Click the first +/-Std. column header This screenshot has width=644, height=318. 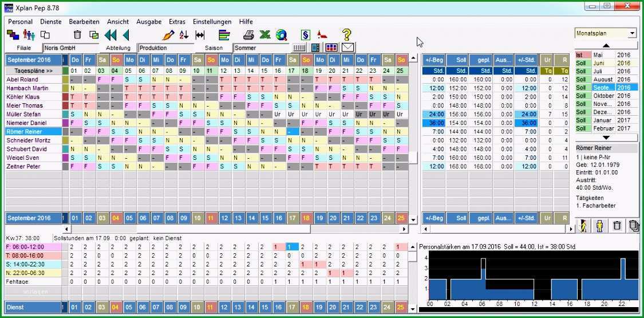coord(526,60)
